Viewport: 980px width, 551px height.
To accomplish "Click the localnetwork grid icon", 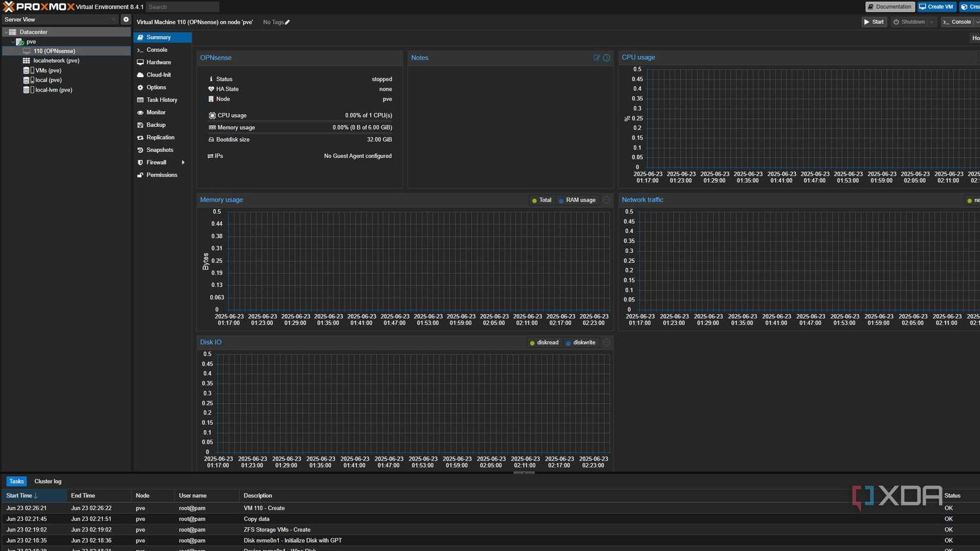I will click(x=26, y=61).
